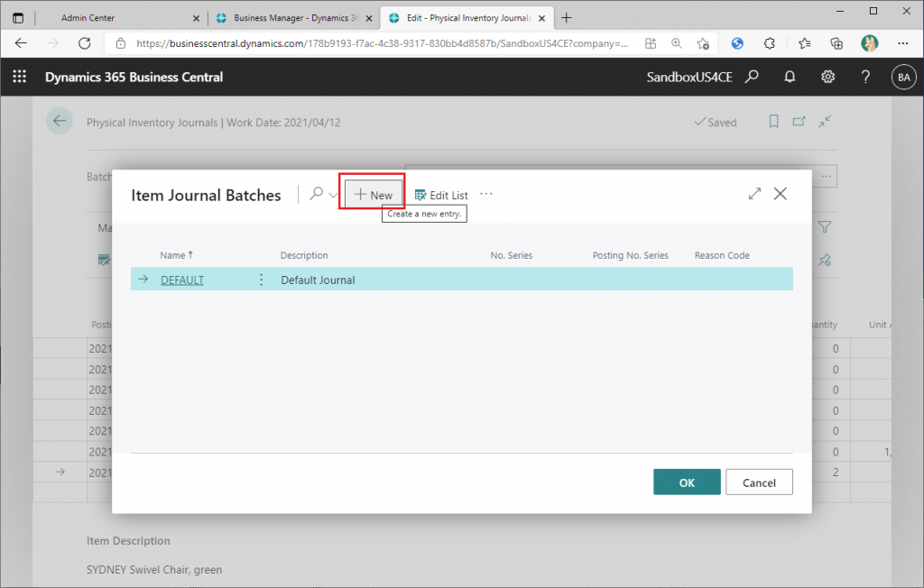Open the Help question mark

[865, 77]
